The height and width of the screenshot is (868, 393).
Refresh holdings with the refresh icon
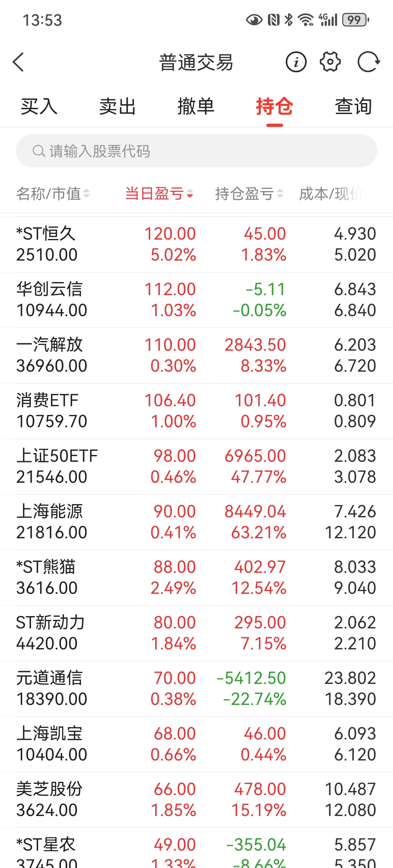[x=368, y=62]
